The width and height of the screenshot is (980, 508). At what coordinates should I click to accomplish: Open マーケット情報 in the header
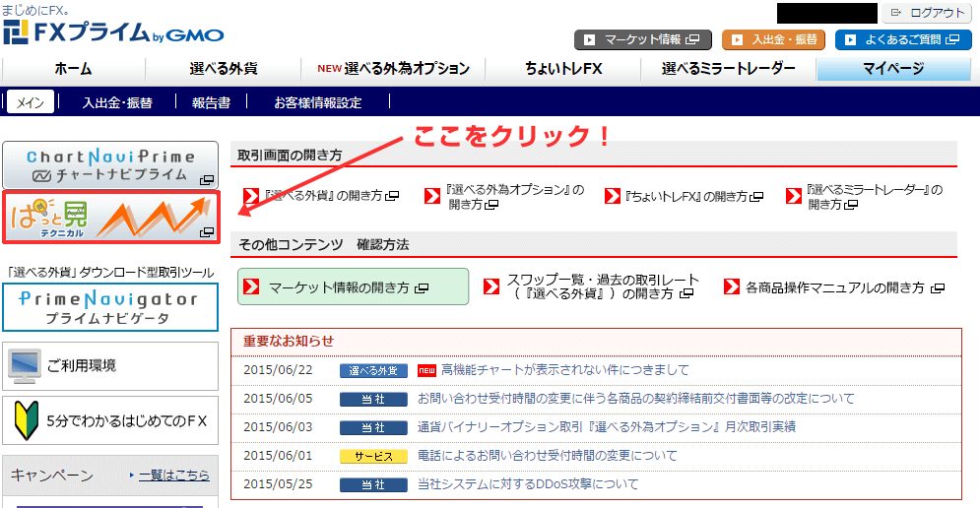[x=642, y=39]
